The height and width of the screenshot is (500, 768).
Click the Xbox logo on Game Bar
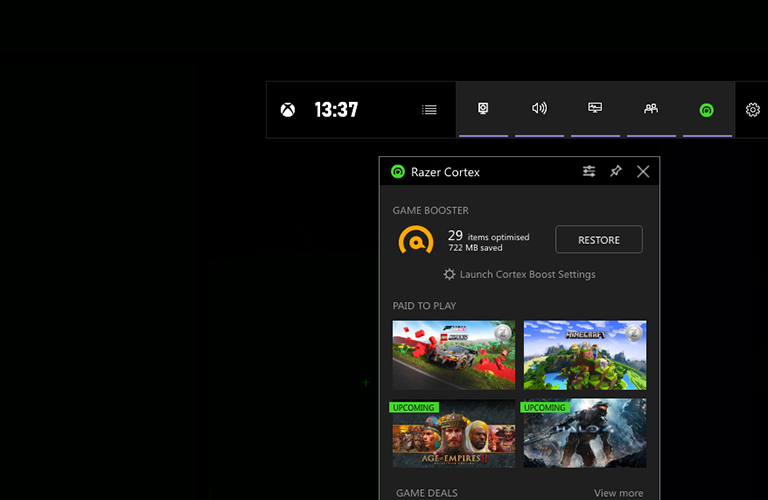[287, 110]
